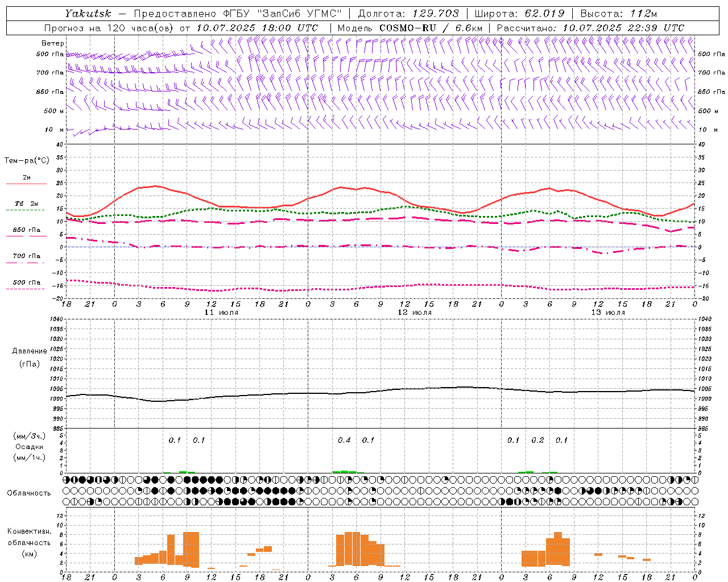Click red line sample under '2м' legend
The image size is (728, 582).
[x=26, y=184]
